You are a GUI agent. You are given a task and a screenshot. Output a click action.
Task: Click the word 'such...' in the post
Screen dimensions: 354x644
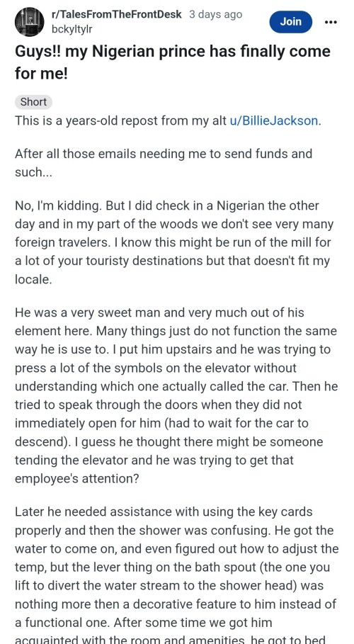tap(34, 172)
